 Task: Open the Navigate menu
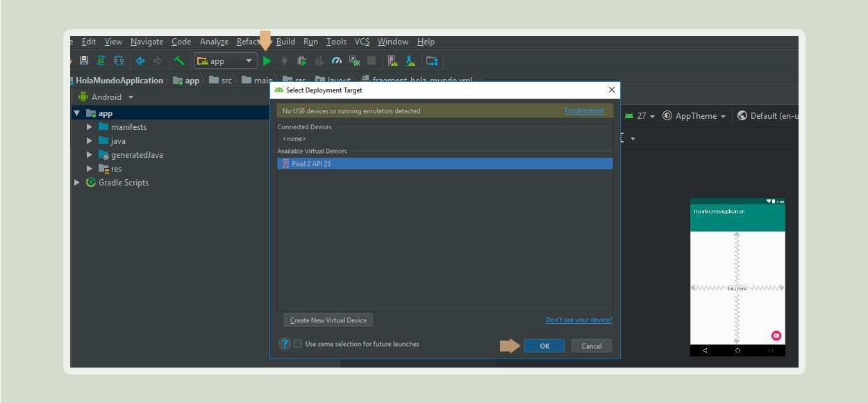tap(147, 42)
